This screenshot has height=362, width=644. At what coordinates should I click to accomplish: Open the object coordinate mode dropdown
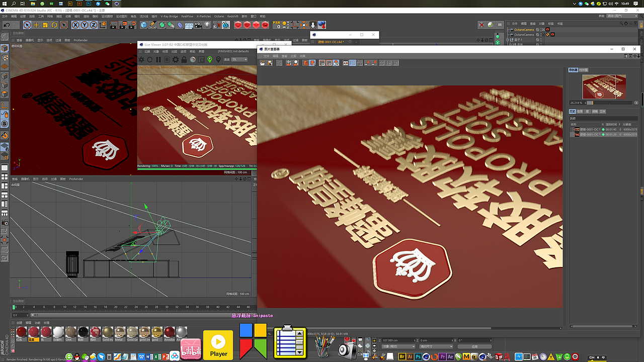click(398, 346)
